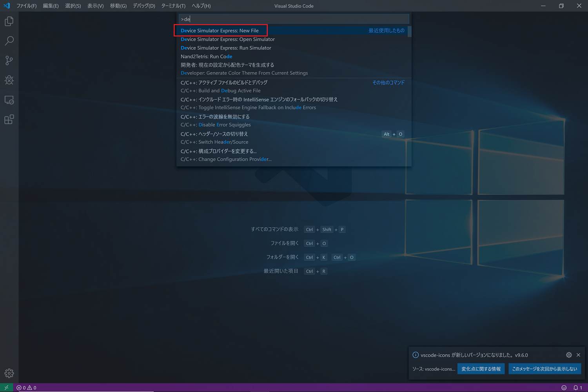
Task: Open the Extensions view icon
Action: [x=9, y=120]
